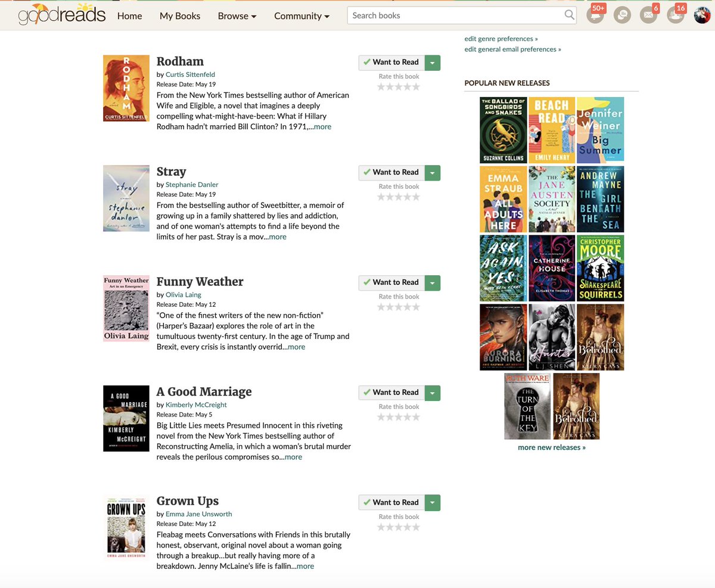
Task: Click edit genre preferences link
Action: pyautogui.click(x=501, y=39)
